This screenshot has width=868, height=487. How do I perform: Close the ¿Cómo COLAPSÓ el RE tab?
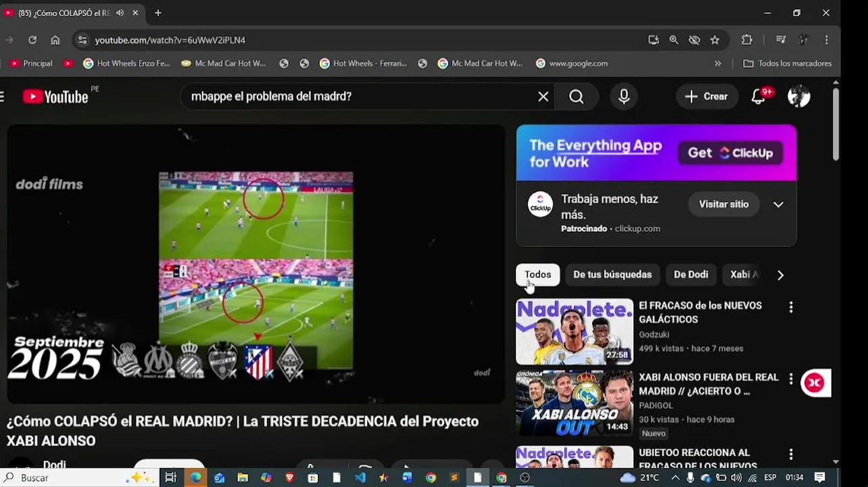click(135, 13)
